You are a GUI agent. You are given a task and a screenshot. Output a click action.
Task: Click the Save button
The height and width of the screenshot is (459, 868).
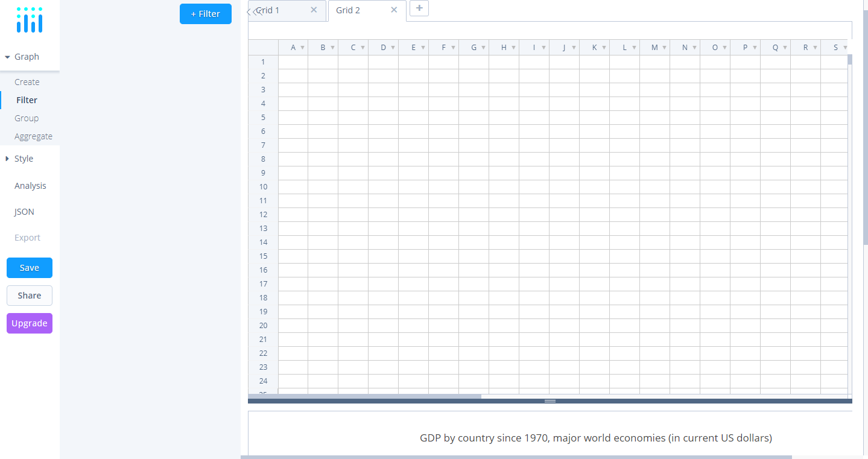coord(30,268)
